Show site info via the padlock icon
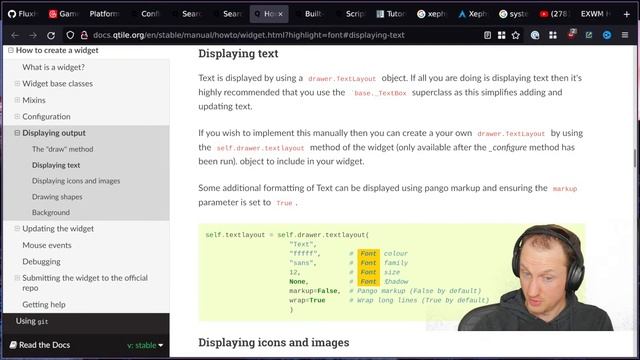Screen dimensions: 640x360 tap(84, 35)
